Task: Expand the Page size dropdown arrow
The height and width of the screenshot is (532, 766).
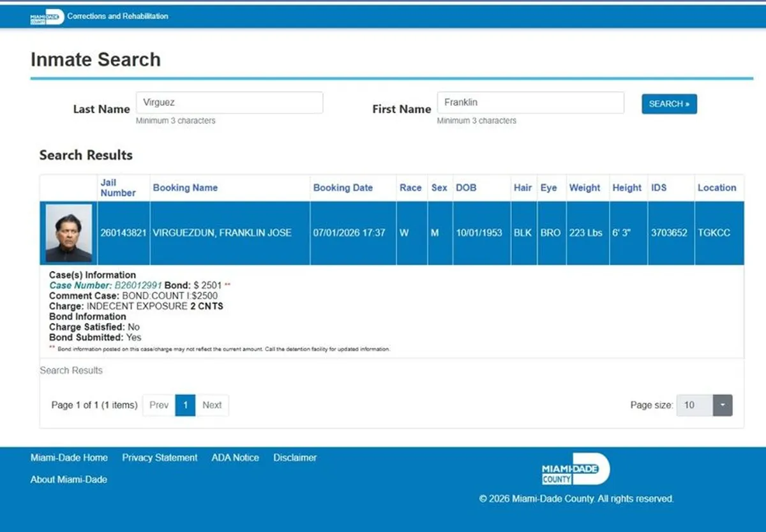Action: coord(723,405)
